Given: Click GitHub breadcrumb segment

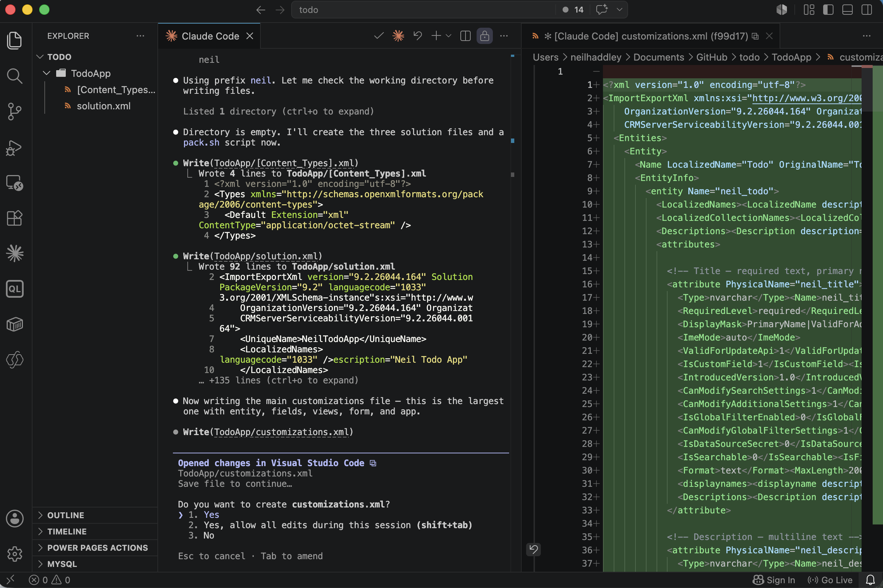Looking at the screenshot, I should click(712, 57).
